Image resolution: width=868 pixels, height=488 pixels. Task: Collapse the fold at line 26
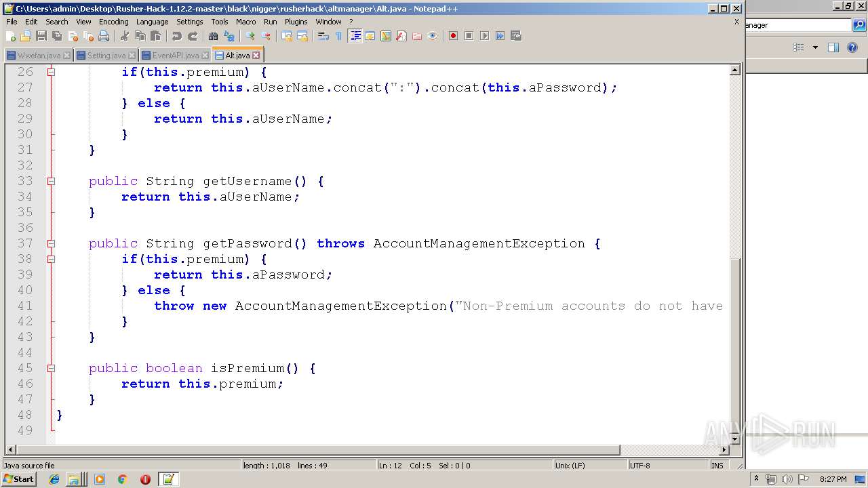tap(51, 72)
